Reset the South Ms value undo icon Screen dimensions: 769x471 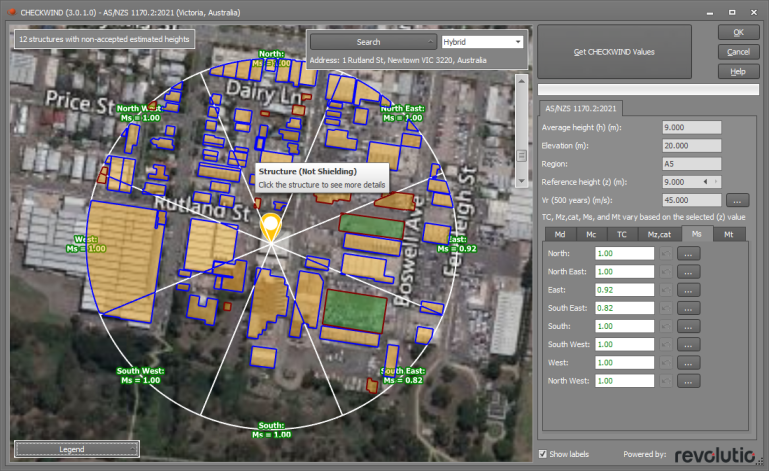point(666,326)
